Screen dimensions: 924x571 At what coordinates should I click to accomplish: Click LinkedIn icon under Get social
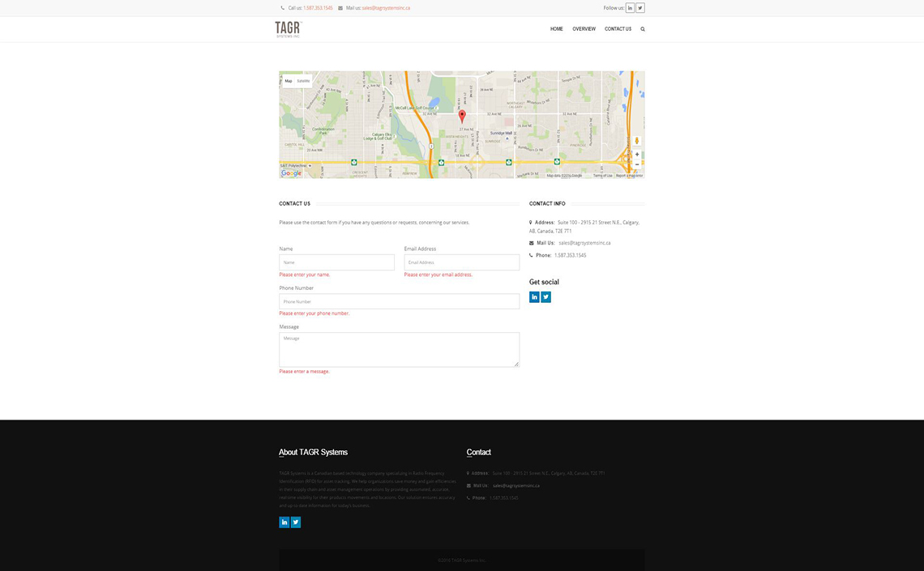coord(534,296)
